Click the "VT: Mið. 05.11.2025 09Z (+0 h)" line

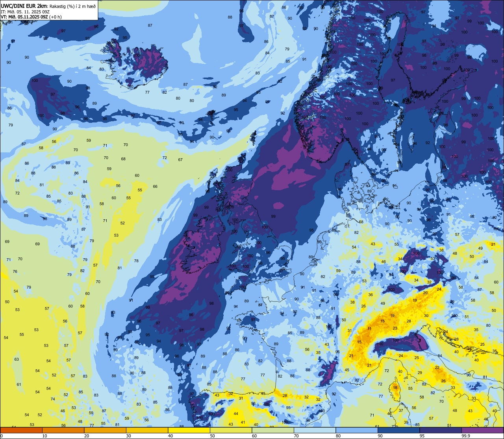(31, 17)
